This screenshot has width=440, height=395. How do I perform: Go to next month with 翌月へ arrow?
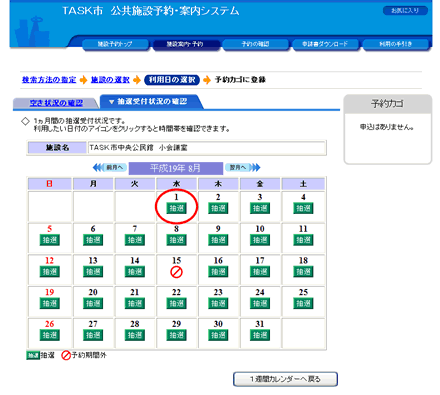coord(243,167)
